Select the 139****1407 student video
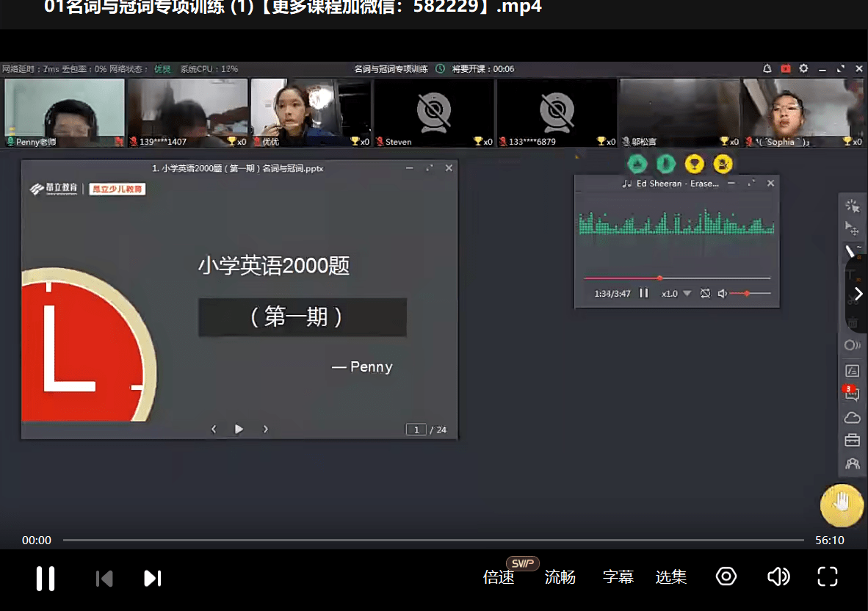The width and height of the screenshot is (868, 611). point(188,113)
